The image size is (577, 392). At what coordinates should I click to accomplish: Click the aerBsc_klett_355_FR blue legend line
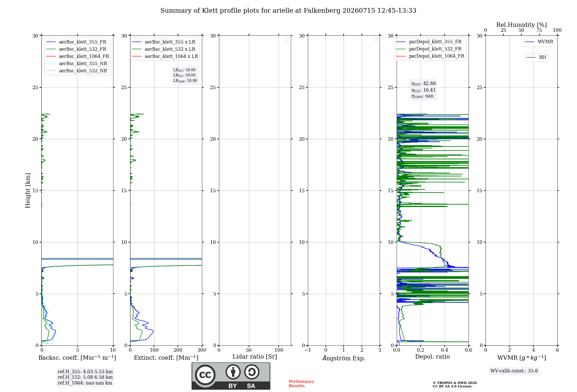pos(51,42)
